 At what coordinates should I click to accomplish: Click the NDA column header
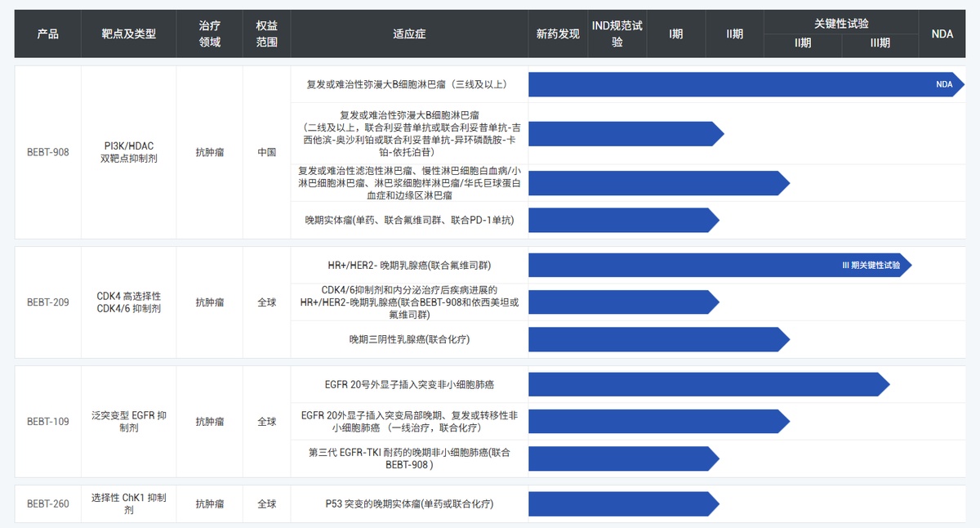click(x=942, y=34)
